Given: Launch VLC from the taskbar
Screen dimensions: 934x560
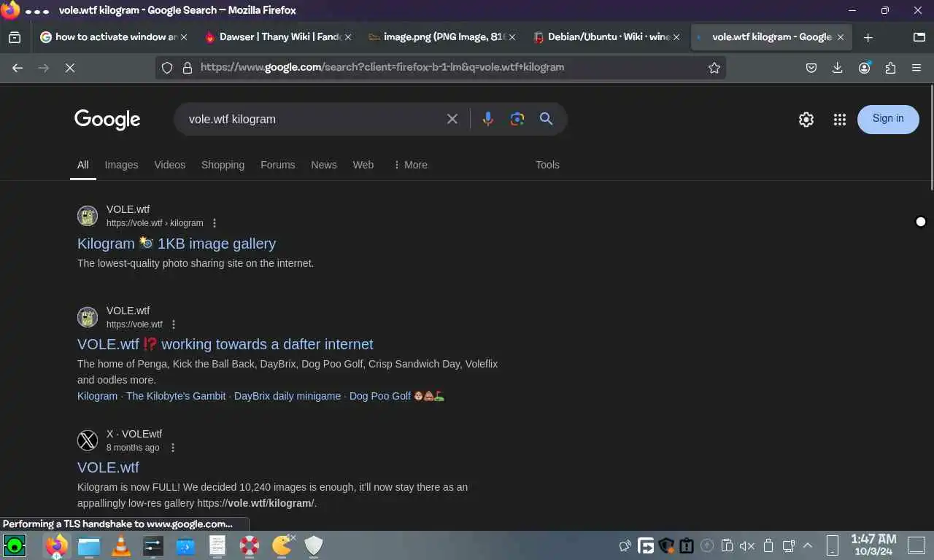Looking at the screenshot, I should [x=120, y=545].
